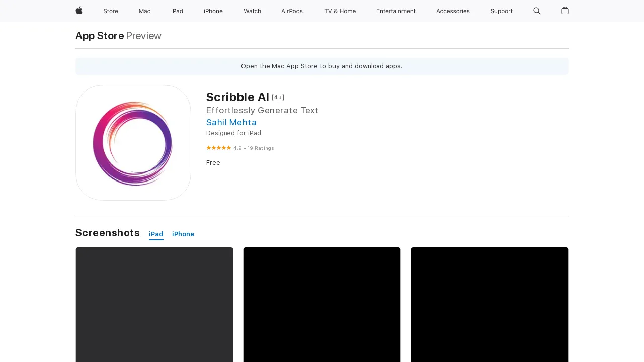Open the Support menu item
644x362 pixels.
[x=502, y=11]
